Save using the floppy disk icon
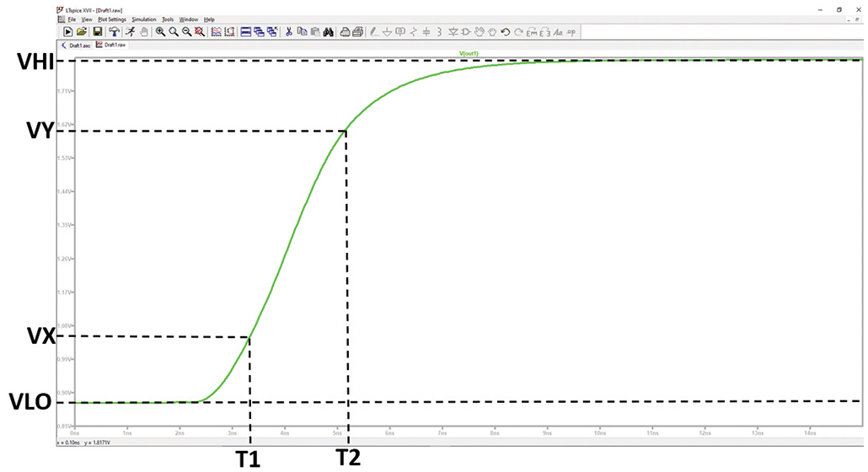Image resolution: width=868 pixels, height=472 pixels. (98, 32)
